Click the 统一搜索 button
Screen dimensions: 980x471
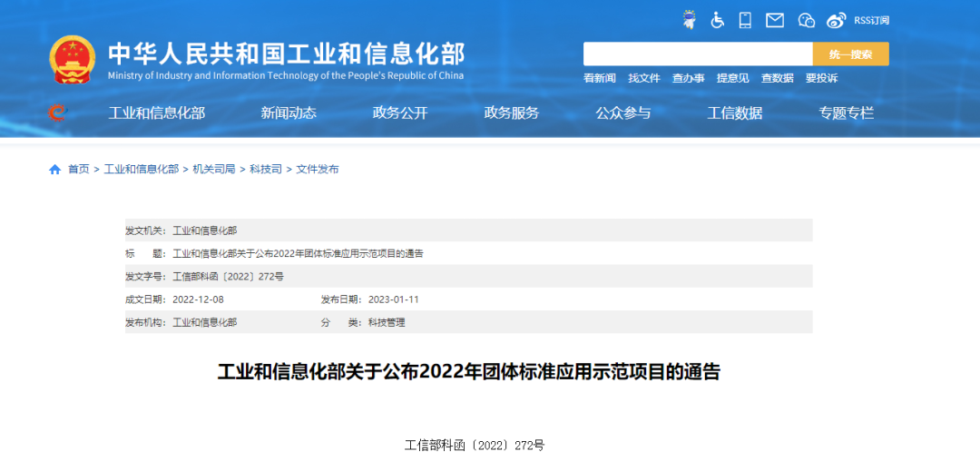pyautogui.click(x=850, y=54)
